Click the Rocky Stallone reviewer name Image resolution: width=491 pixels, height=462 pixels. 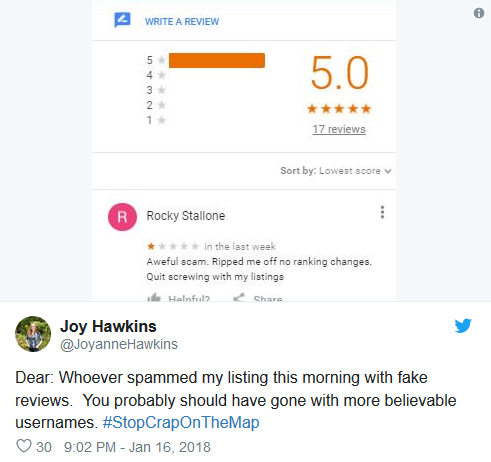tap(186, 216)
